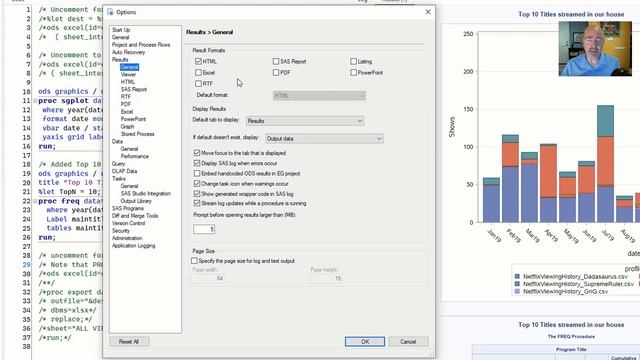The image size is (640, 360).
Task: Open RTF options under Results
Action: [125, 97]
